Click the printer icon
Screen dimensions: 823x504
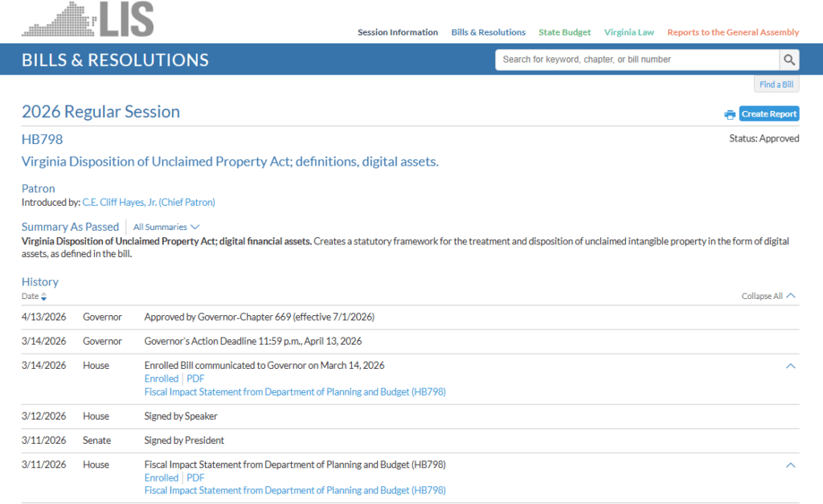(730, 114)
